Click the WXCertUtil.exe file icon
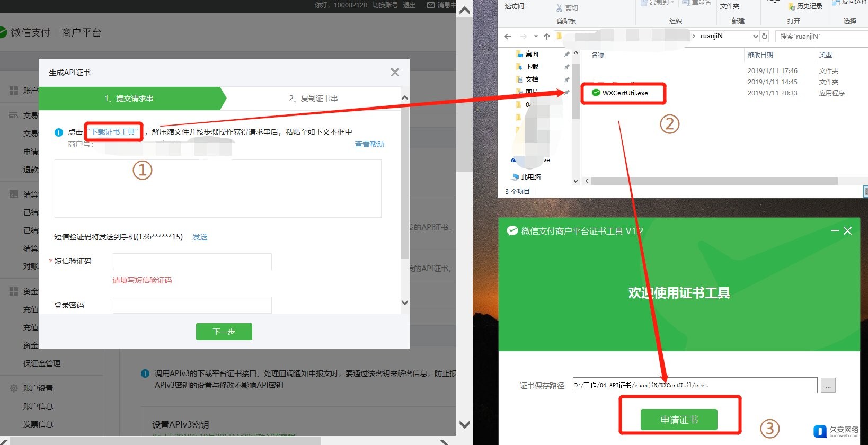This screenshot has width=868, height=445. coord(596,93)
